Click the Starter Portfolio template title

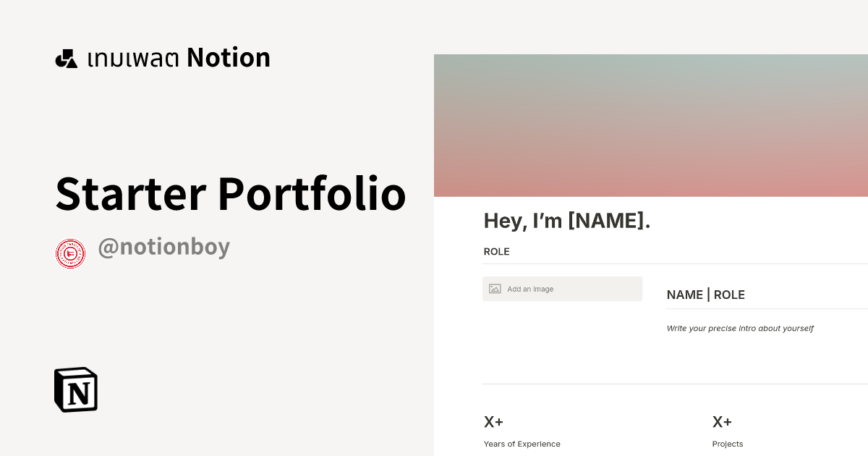click(231, 193)
